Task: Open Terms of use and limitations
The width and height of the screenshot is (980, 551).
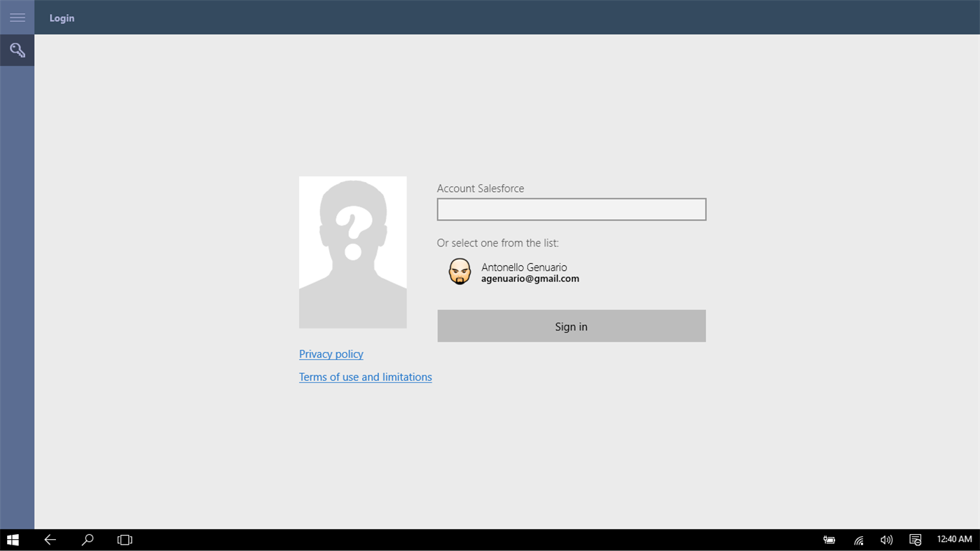Action: (x=365, y=377)
